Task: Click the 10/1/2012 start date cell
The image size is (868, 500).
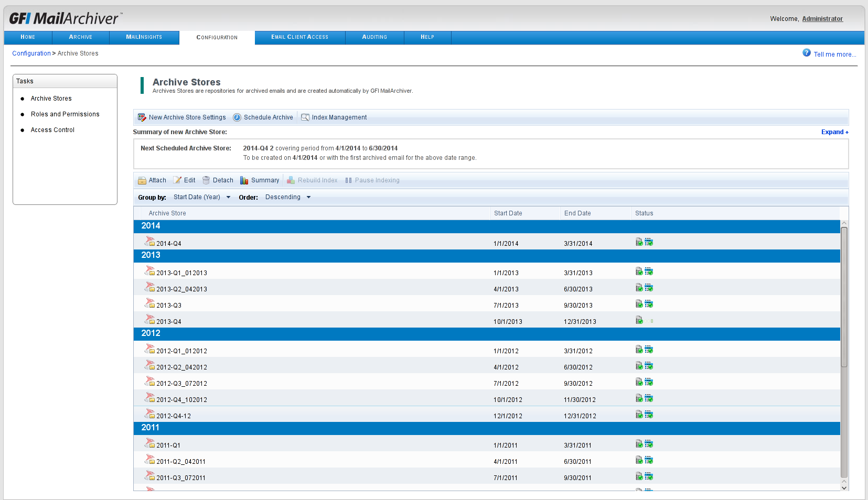Action: (508, 400)
